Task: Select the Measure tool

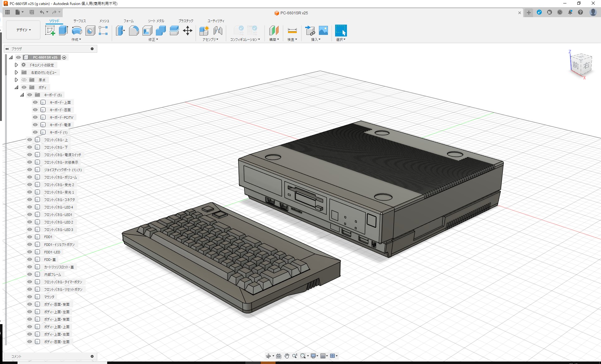Action: coord(292,31)
